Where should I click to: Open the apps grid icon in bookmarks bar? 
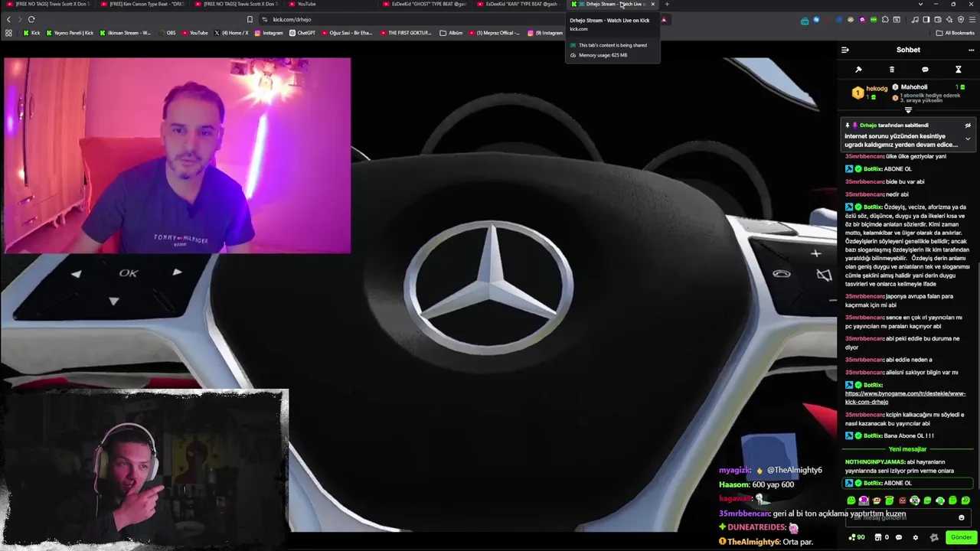coord(8,33)
